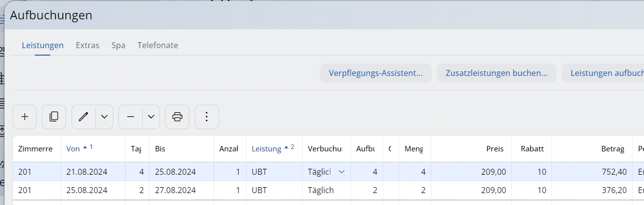Expand the edit button dropdown arrow

coord(104,117)
